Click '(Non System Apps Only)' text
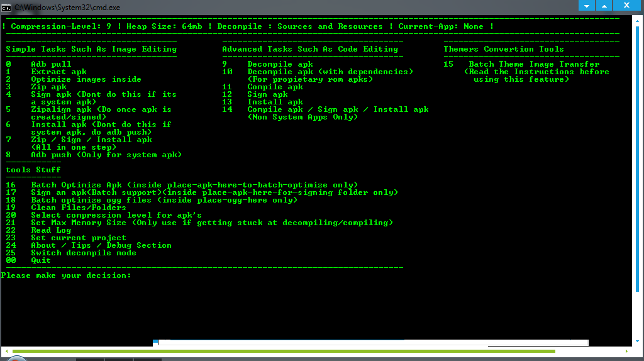 point(303,117)
